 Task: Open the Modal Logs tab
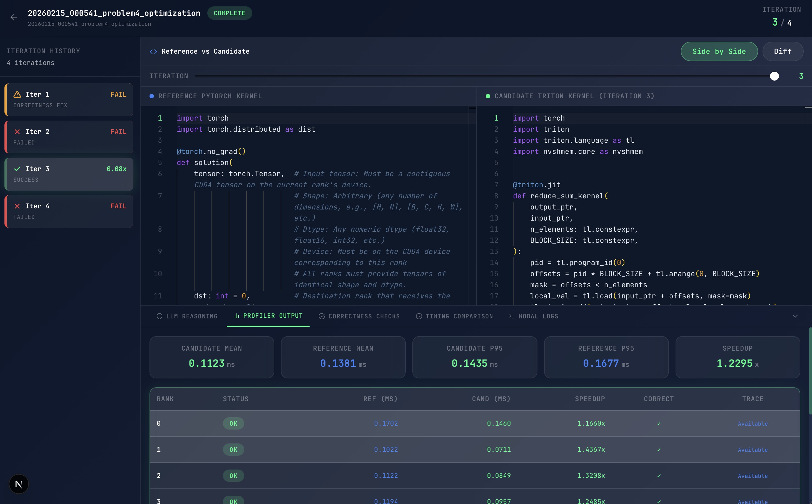click(x=534, y=316)
